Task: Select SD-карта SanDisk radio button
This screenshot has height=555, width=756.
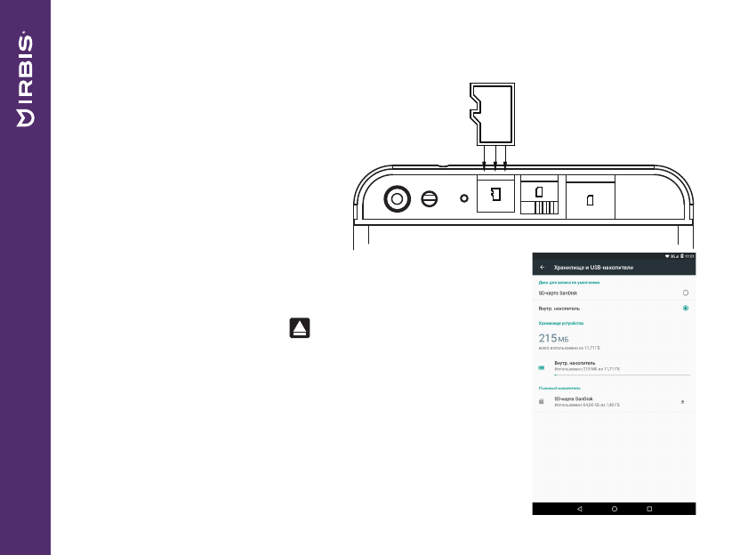Action: (x=685, y=292)
